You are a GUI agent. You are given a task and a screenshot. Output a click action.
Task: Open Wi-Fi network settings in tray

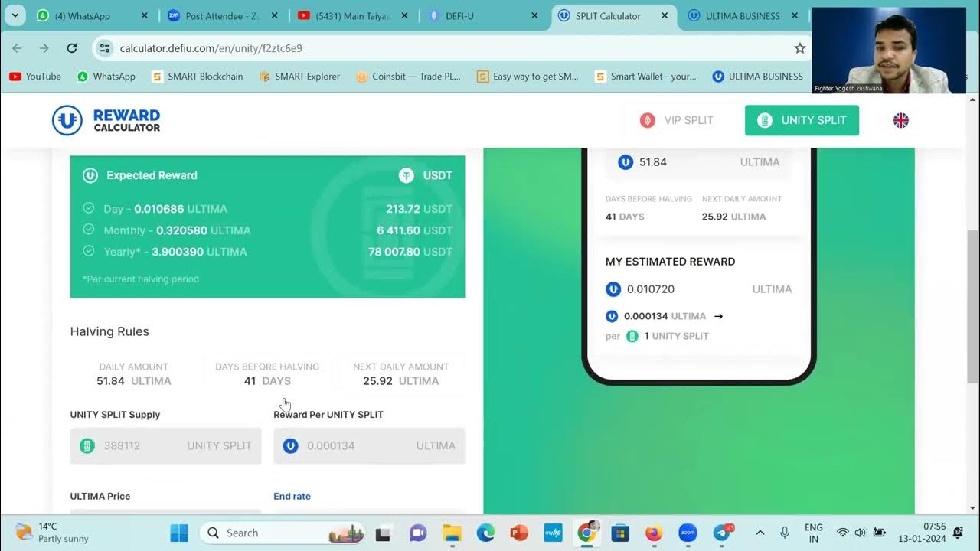[x=843, y=533]
